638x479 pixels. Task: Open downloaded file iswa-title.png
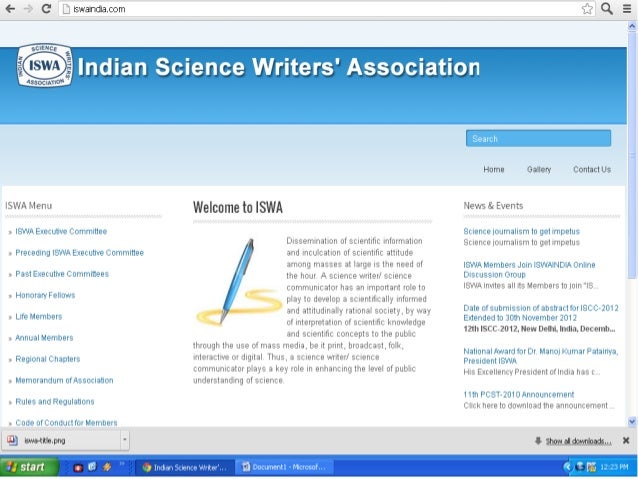coord(62,440)
